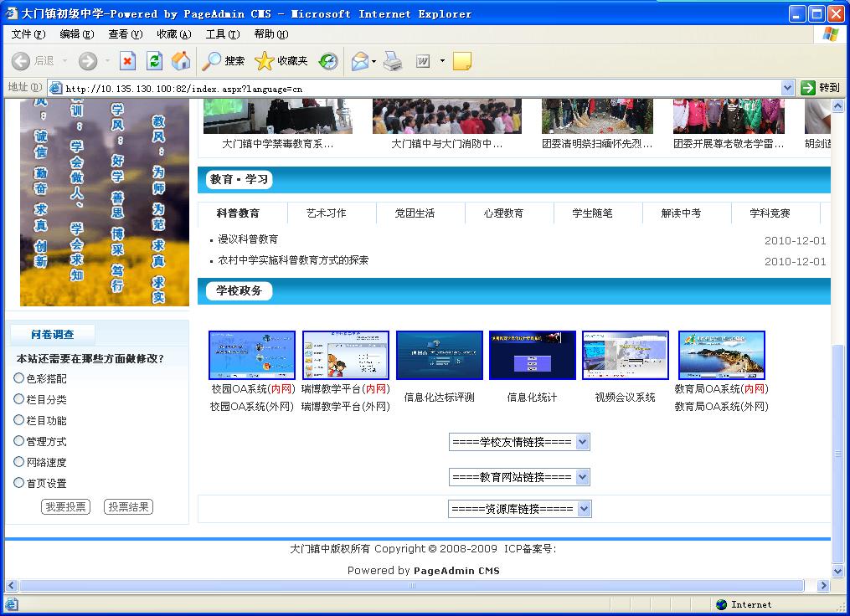Print the page using the printer icon

point(393,61)
